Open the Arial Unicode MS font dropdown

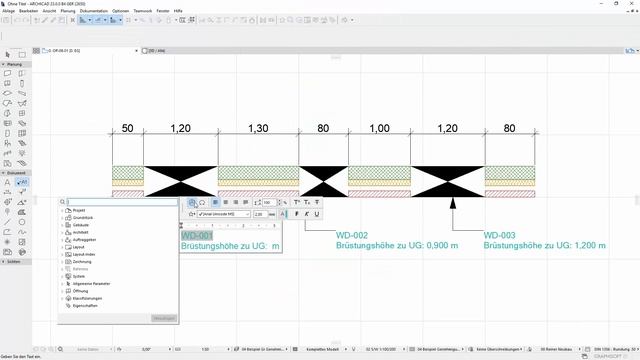click(x=224, y=214)
